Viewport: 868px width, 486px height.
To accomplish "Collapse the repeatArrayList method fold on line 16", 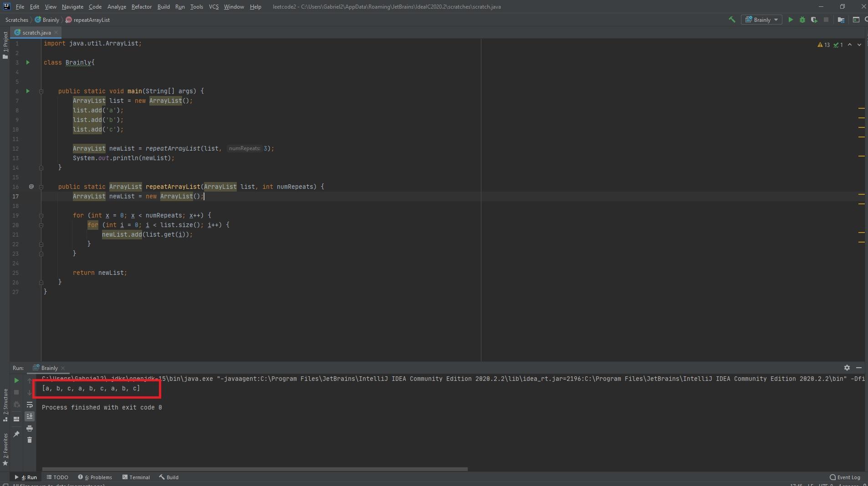I will (x=41, y=187).
